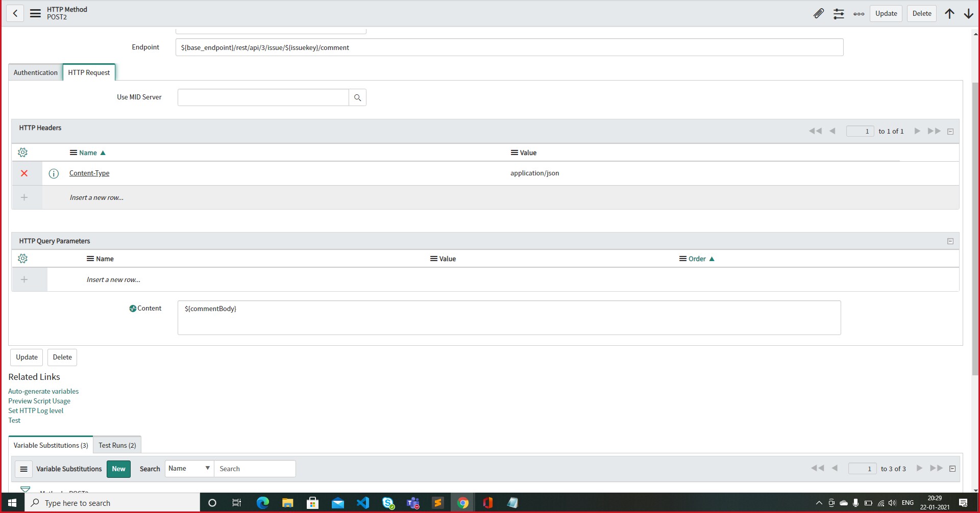Open the Order column menu icon
Screen dimensions: 980x513
point(682,259)
